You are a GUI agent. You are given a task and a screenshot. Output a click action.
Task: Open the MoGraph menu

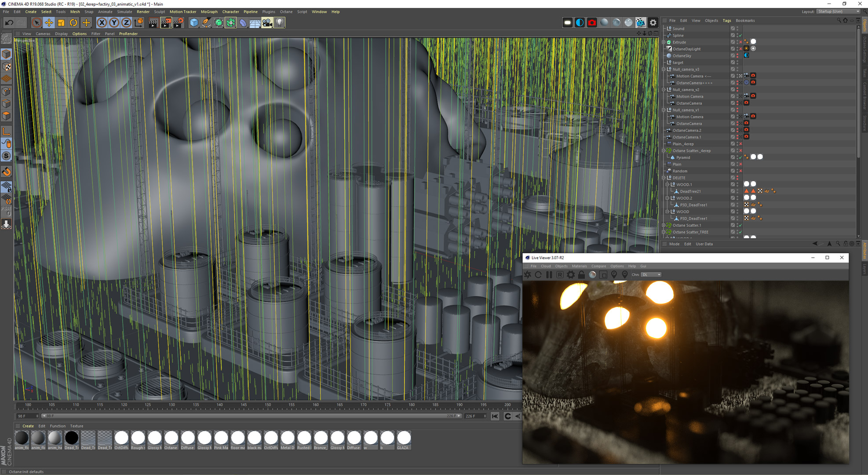(209, 12)
